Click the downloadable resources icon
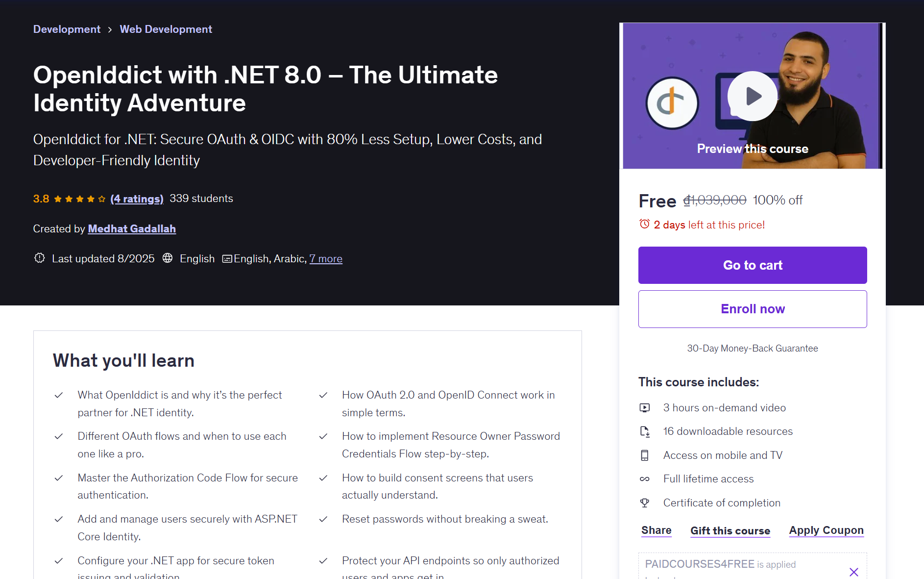Image resolution: width=924 pixels, height=579 pixels. (x=645, y=431)
